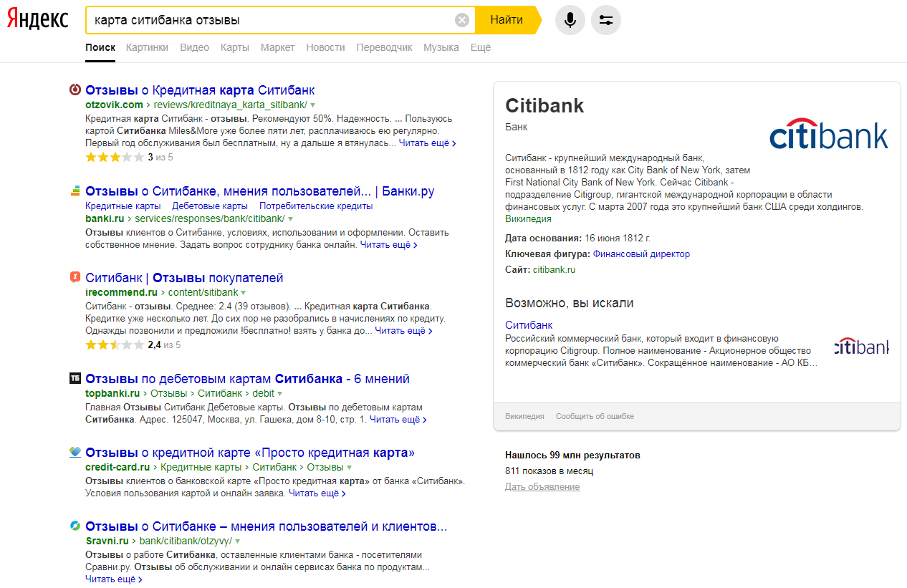Open the otzovik.com domain link
This screenshot has height=588, width=907.
(x=114, y=105)
